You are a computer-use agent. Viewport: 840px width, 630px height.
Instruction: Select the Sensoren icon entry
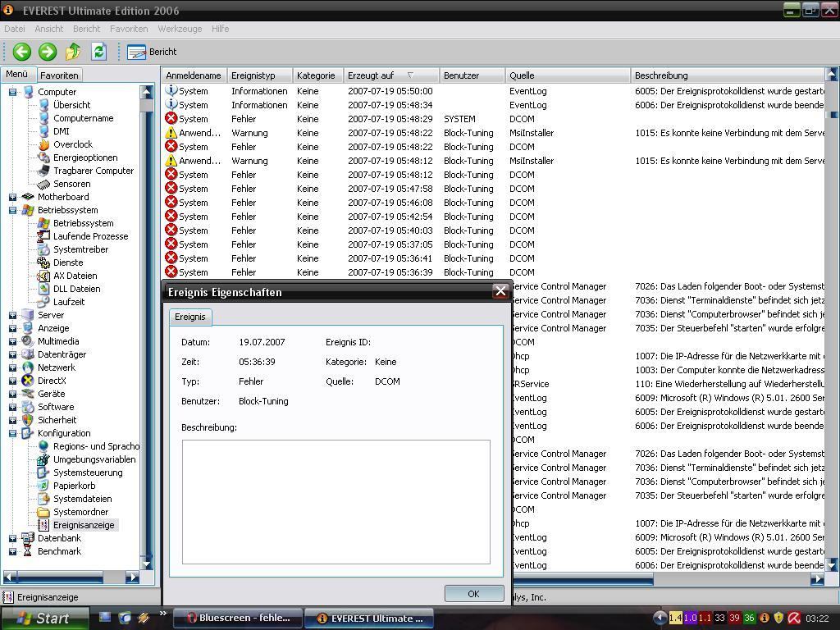pyautogui.click(x=44, y=184)
